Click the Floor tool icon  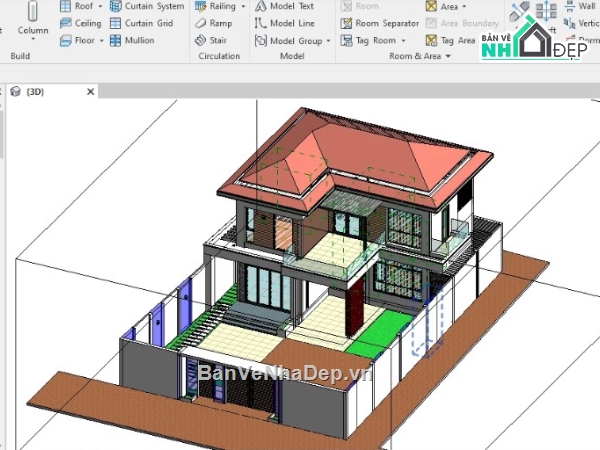tap(65, 41)
